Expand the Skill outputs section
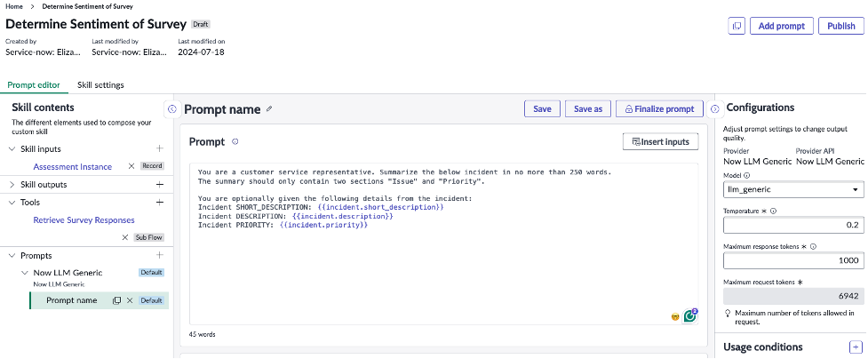This screenshot has height=359, width=868. point(12,185)
